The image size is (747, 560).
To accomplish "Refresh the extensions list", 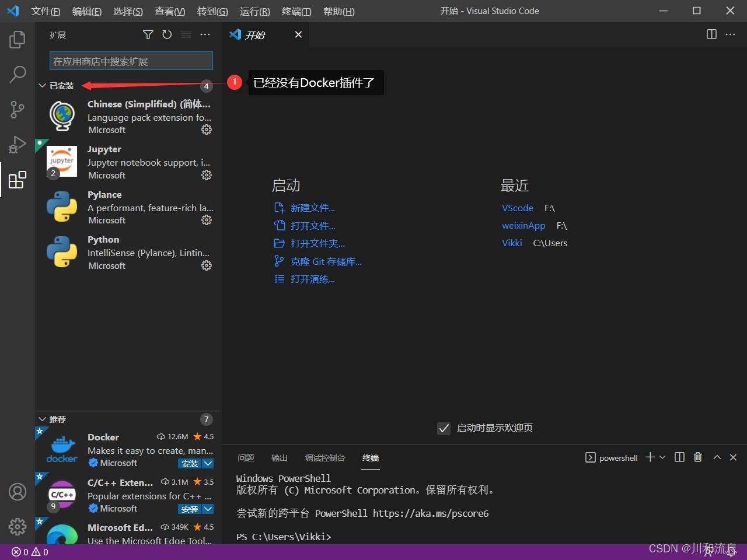I will coord(167,35).
